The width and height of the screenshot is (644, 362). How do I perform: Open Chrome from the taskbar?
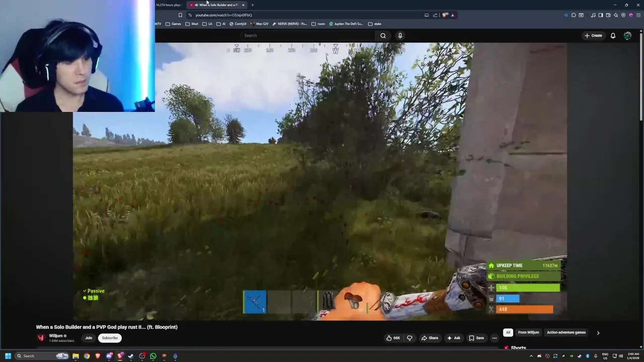87,356
